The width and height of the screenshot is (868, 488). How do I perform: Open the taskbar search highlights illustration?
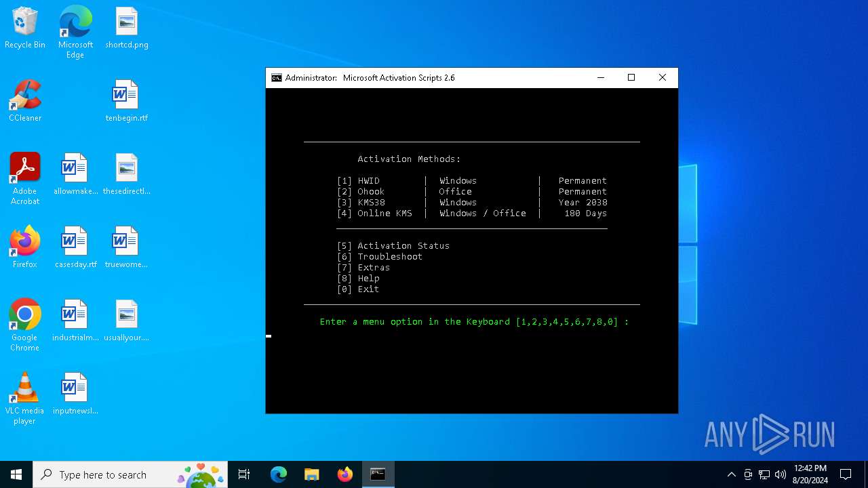(201, 474)
